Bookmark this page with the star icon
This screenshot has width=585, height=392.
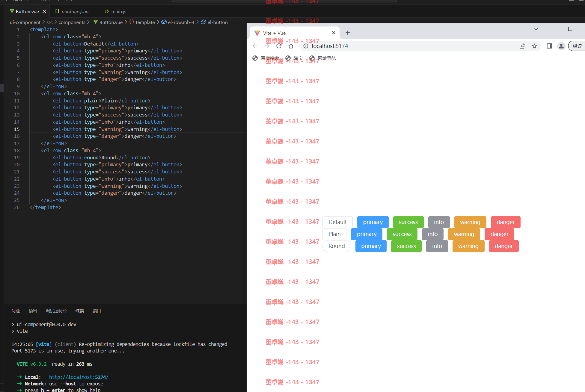pyautogui.click(x=534, y=46)
